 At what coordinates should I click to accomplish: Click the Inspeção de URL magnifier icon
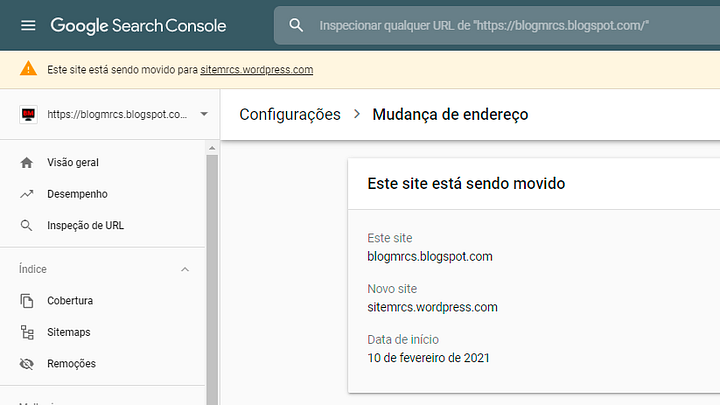(x=27, y=225)
